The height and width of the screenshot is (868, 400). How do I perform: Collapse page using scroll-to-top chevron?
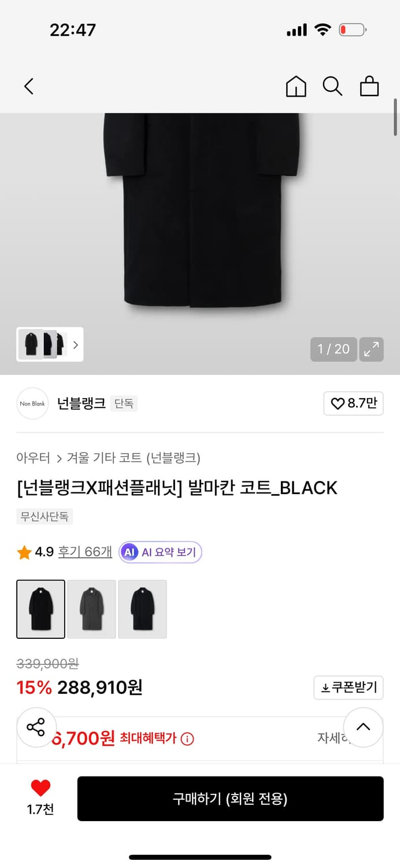[x=364, y=727]
